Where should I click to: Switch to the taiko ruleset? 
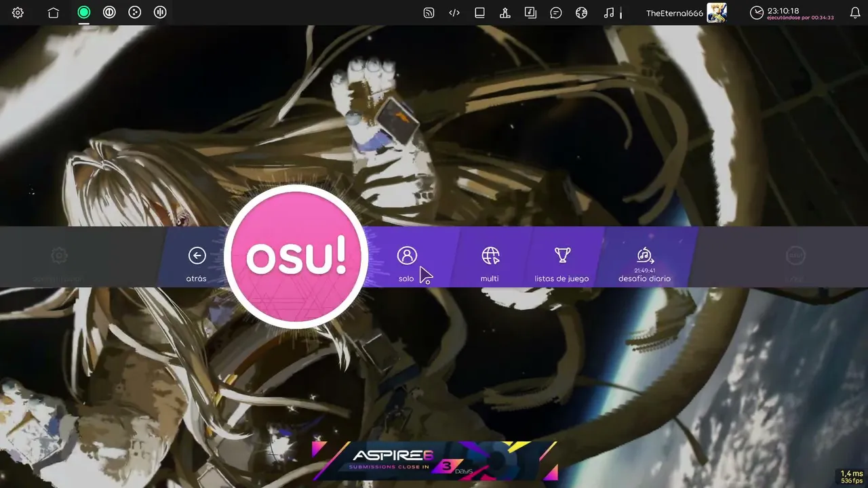pos(109,12)
